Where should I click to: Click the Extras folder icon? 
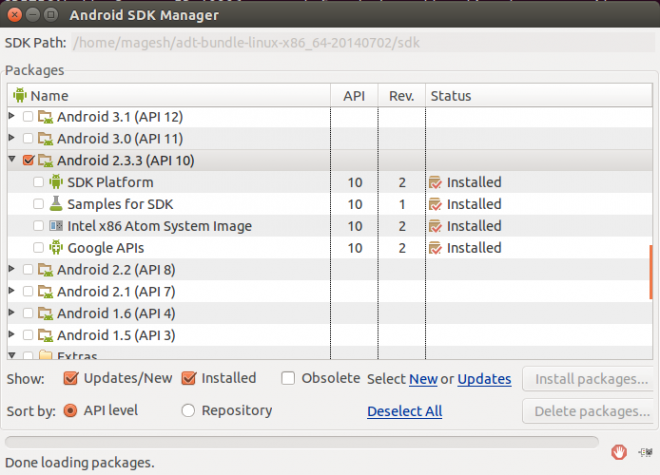(x=45, y=356)
